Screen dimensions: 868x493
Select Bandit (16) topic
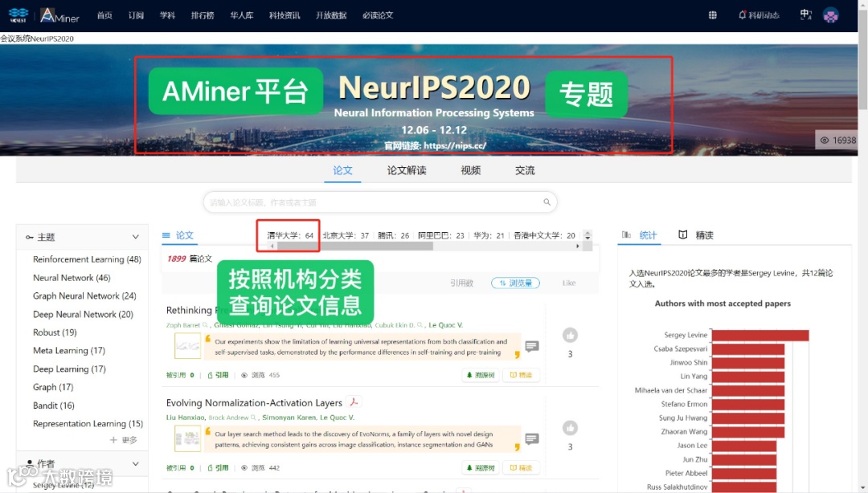click(x=54, y=405)
